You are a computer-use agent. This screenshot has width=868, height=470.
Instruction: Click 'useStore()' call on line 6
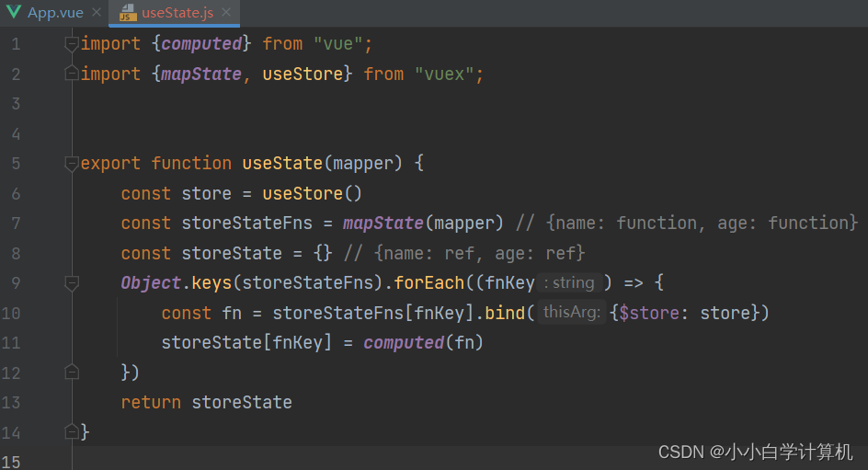(313, 193)
